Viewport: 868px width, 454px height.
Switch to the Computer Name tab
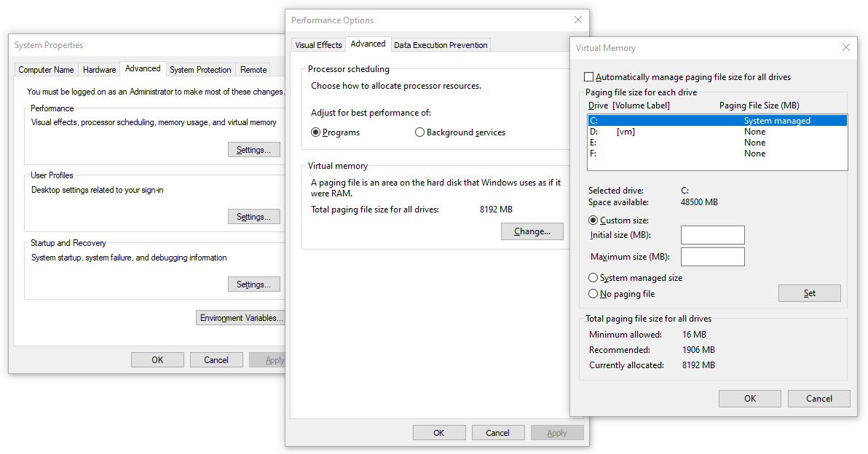point(46,70)
